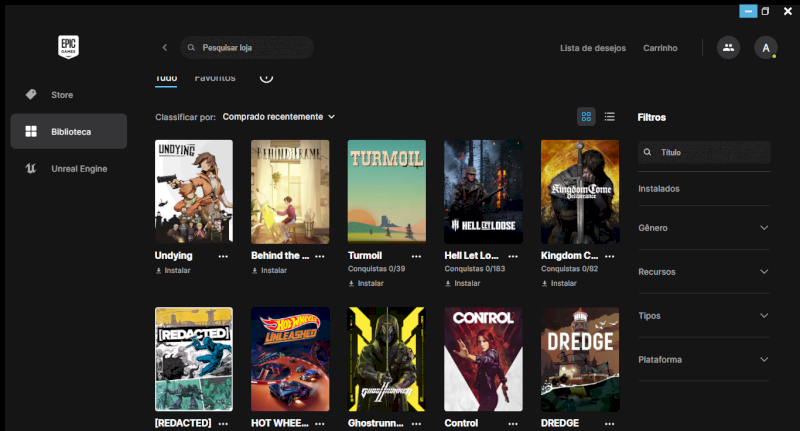
Task: Expand the Plataforma filter section
Action: tap(704, 360)
